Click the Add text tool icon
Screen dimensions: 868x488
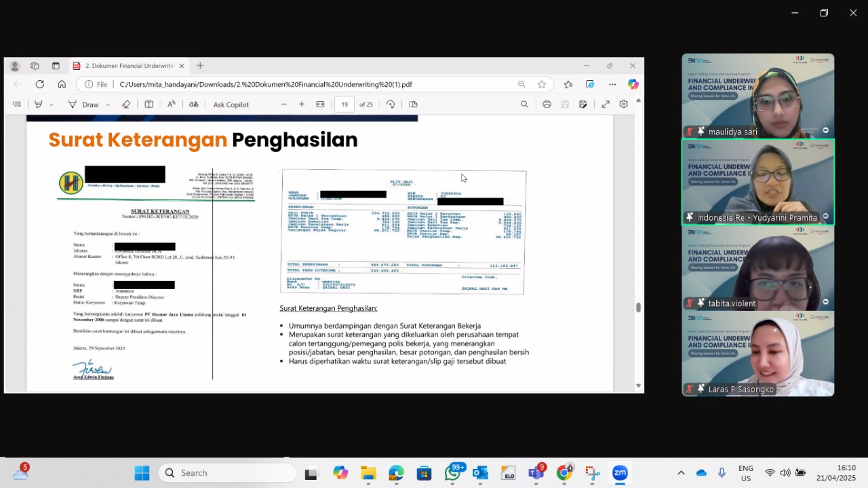coord(149,105)
